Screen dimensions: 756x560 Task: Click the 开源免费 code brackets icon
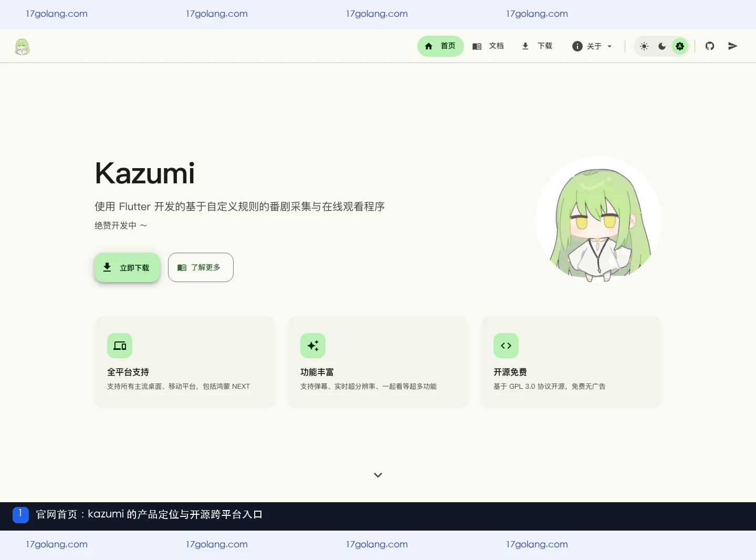pyautogui.click(x=506, y=346)
